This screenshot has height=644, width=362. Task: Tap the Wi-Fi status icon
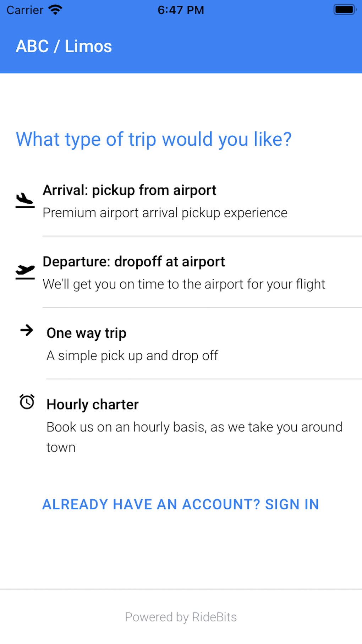pyautogui.click(x=55, y=10)
